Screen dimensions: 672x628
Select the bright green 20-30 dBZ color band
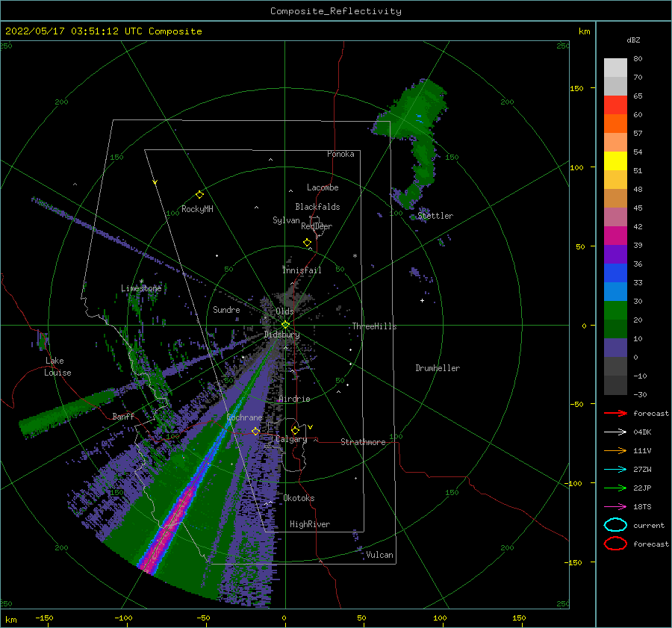(x=615, y=311)
